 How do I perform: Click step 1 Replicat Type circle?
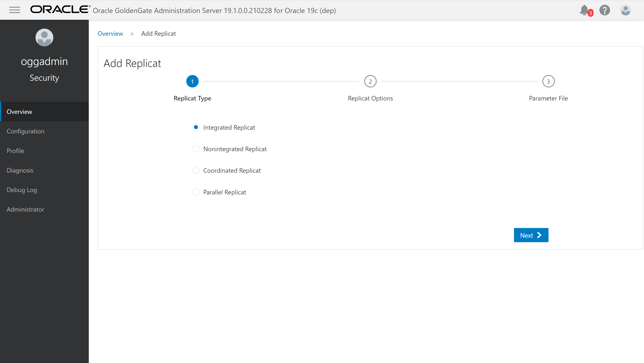192,81
